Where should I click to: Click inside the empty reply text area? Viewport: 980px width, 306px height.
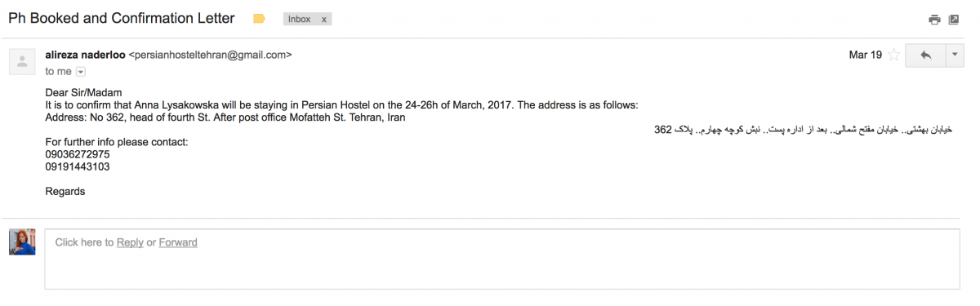point(502,259)
